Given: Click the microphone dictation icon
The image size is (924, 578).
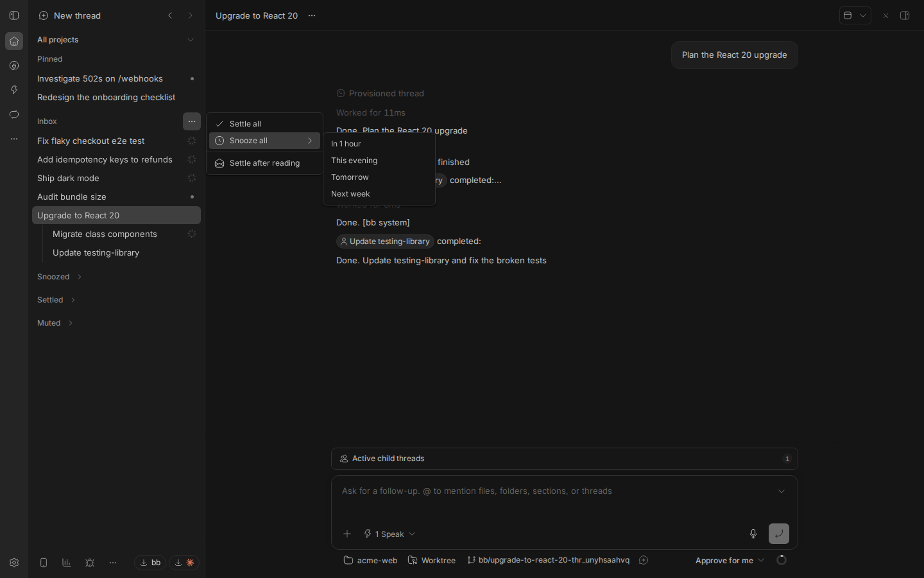Looking at the screenshot, I should (x=753, y=534).
